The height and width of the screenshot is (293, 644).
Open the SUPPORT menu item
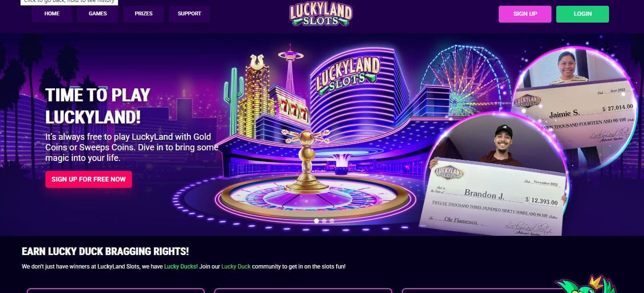click(x=189, y=14)
